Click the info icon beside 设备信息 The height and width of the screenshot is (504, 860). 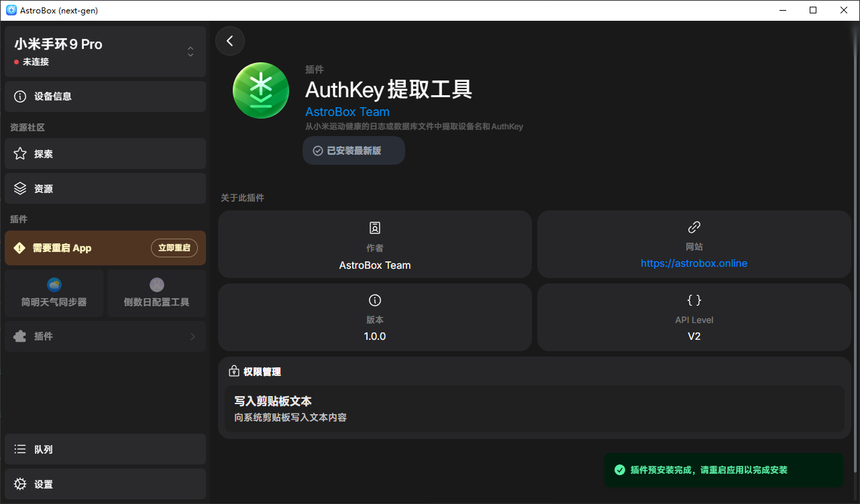pyautogui.click(x=20, y=97)
